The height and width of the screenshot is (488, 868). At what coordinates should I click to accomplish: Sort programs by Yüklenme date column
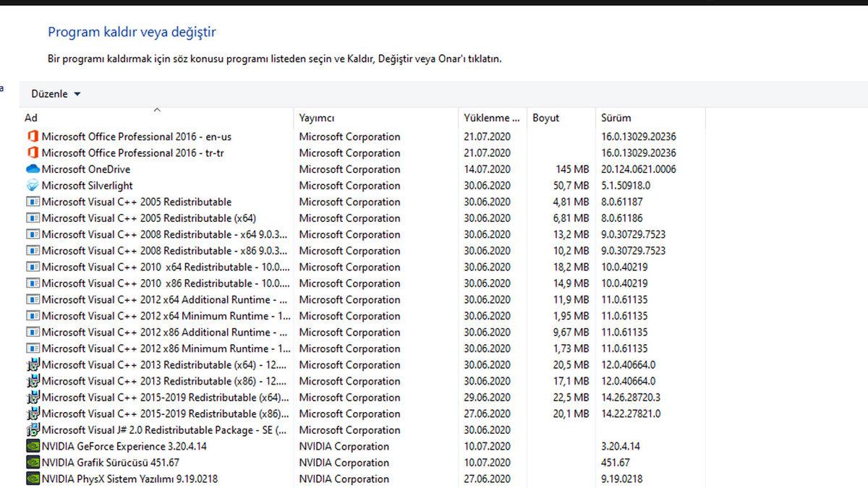tap(491, 118)
